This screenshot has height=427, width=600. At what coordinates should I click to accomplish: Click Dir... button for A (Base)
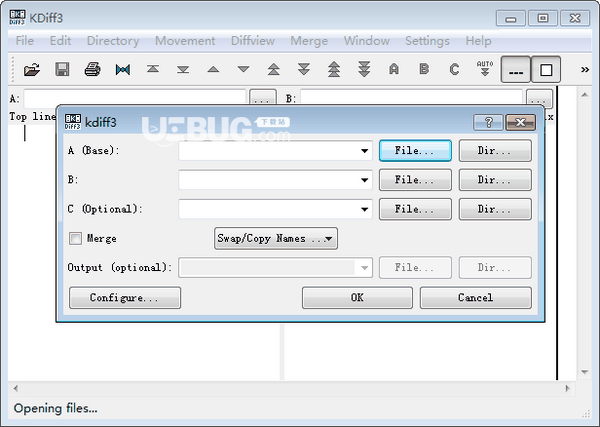pyautogui.click(x=495, y=150)
